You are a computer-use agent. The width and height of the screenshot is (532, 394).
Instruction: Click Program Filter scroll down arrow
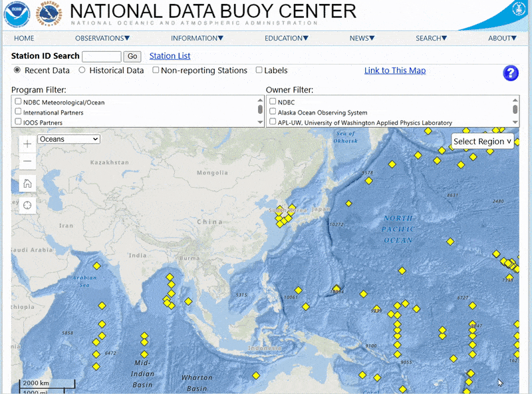(x=260, y=122)
